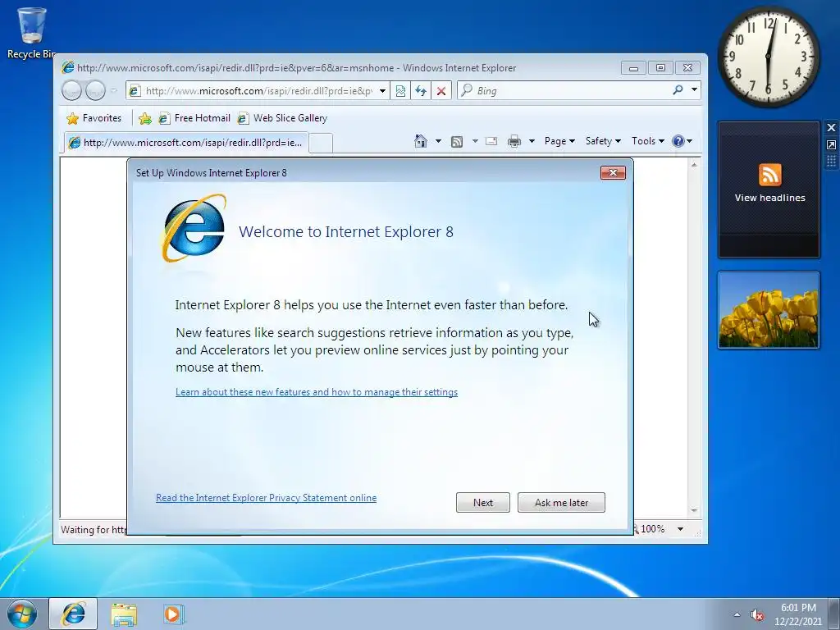Image resolution: width=840 pixels, height=630 pixels.
Task: Click the feed gadget drag handle
Action: tap(831, 162)
